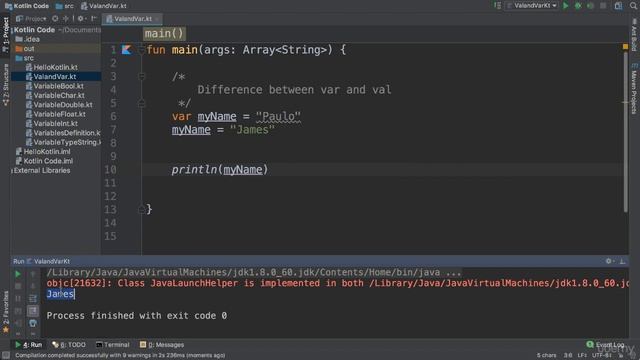Click the src breadcrumb
Image resolution: width=640 pixels, height=360 pixels.
click(64, 6)
